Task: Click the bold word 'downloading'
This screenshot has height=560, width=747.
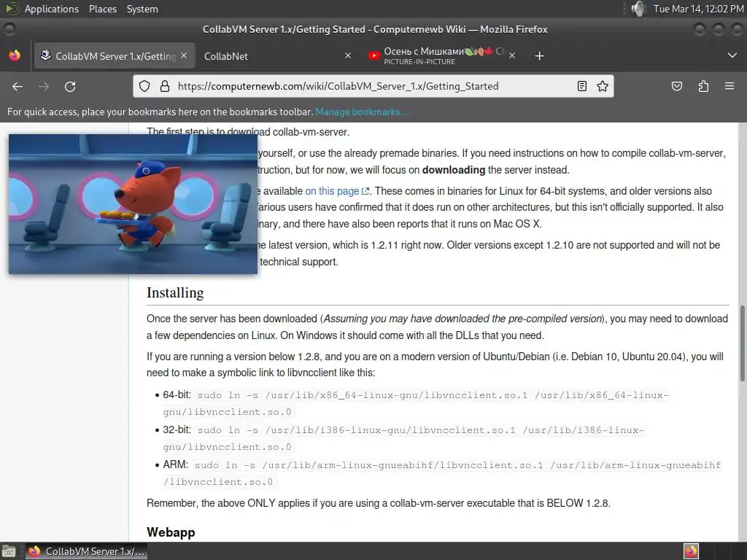Action: click(454, 170)
